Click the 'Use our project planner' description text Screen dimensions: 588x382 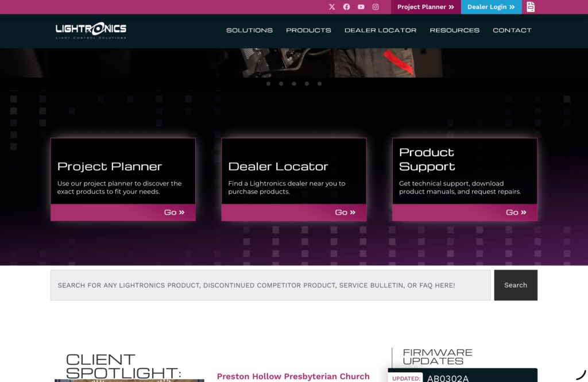click(x=119, y=188)
